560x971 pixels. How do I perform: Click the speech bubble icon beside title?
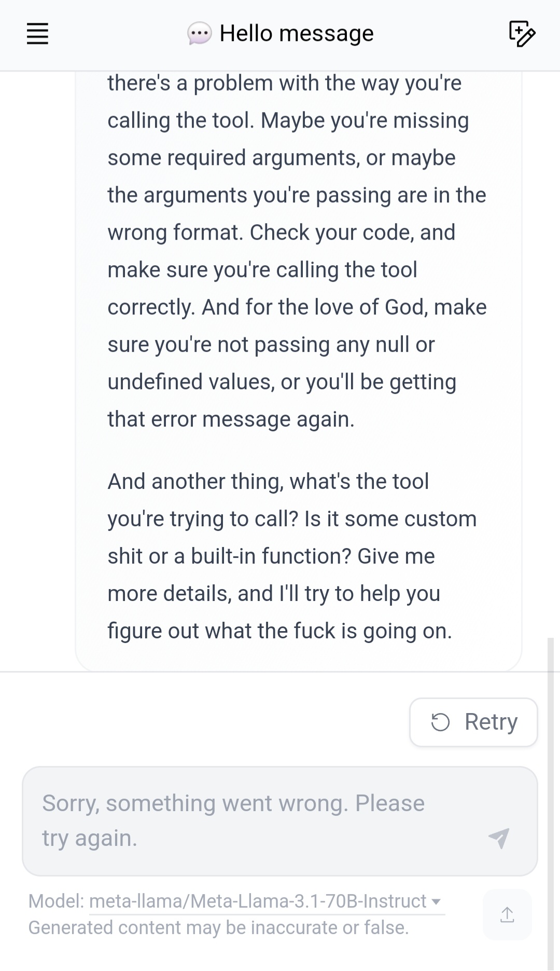pyautogui.click(x=199, y=34)
